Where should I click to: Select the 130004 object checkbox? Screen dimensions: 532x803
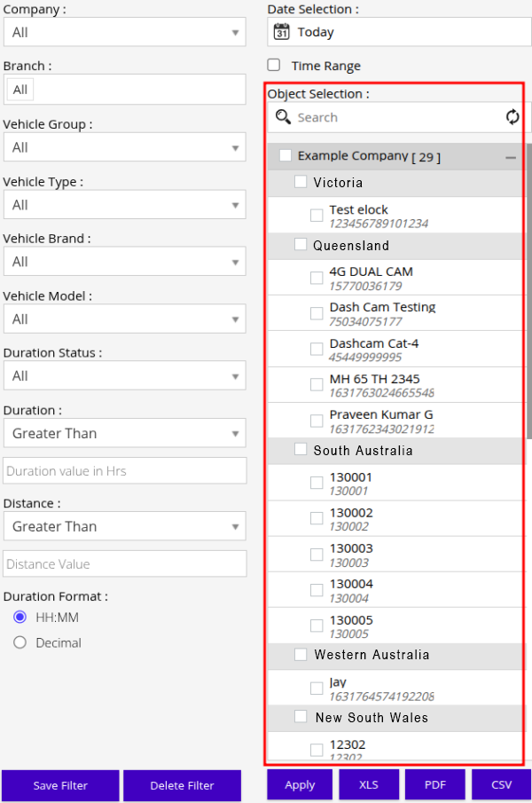coord(317,590)
